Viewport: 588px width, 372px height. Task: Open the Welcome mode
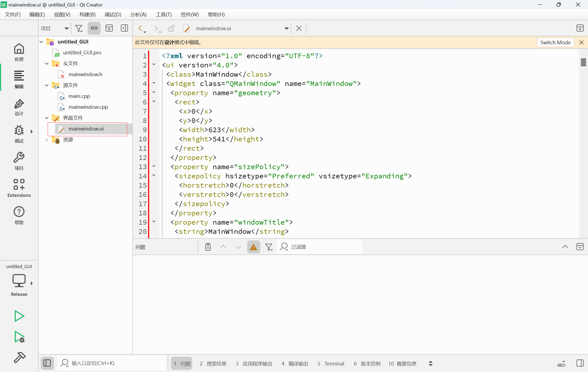[19, 52]
